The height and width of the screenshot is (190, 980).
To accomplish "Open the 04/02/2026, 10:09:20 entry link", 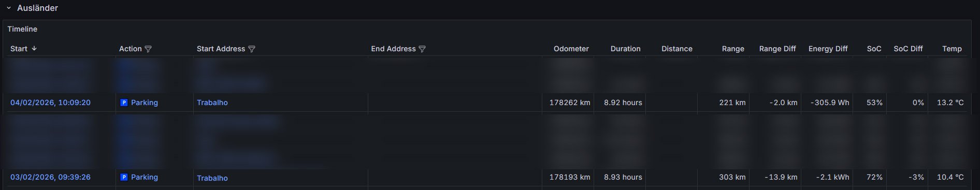I will pyautogui.click(x=50, y=103).
